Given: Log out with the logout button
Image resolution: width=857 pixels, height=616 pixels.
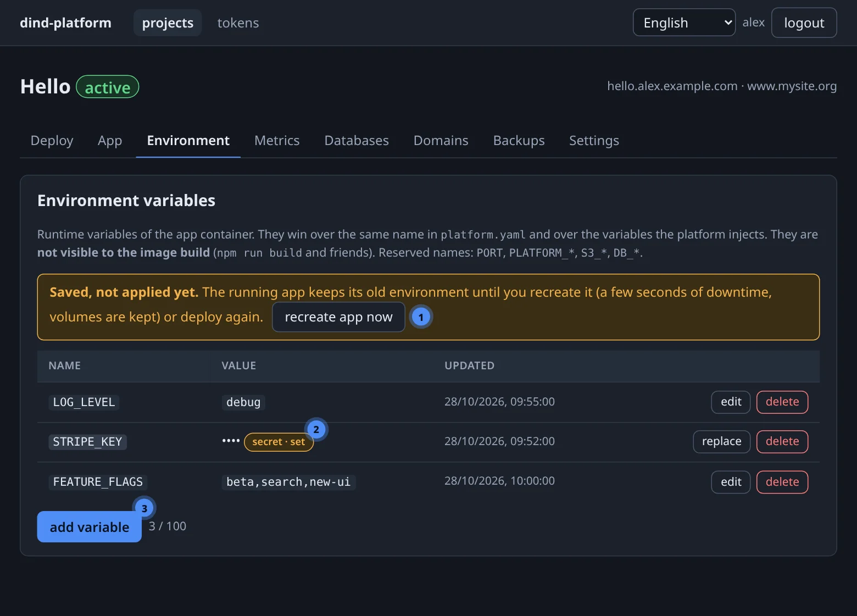Looking at the screenshot, I should click(x=804, y=23).
